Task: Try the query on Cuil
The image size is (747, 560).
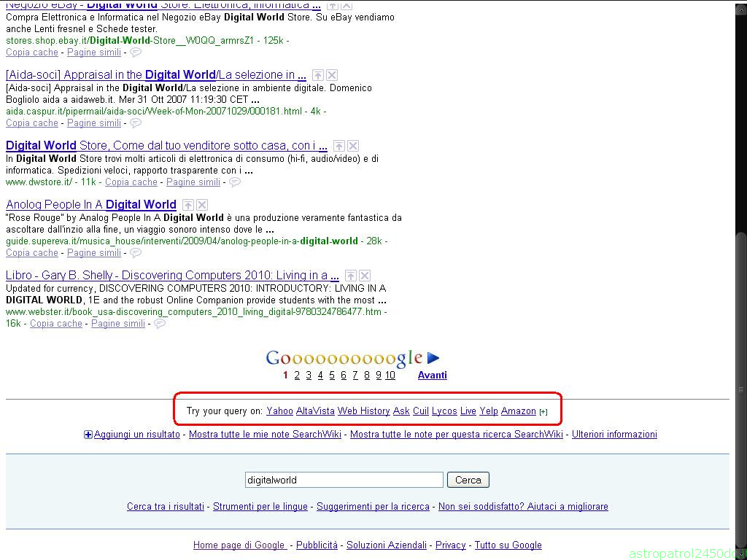Action: click(421, 411)
